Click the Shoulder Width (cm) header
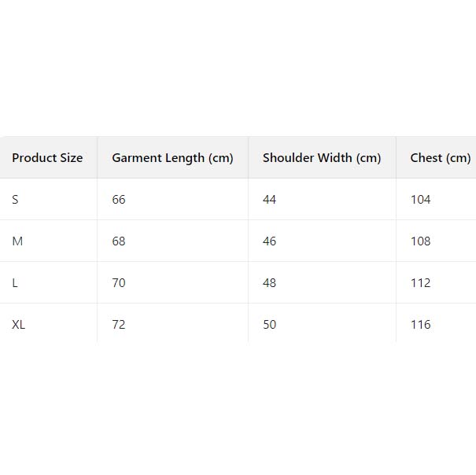476x475 pixels. pyautogui.click(x=322, y=158)
